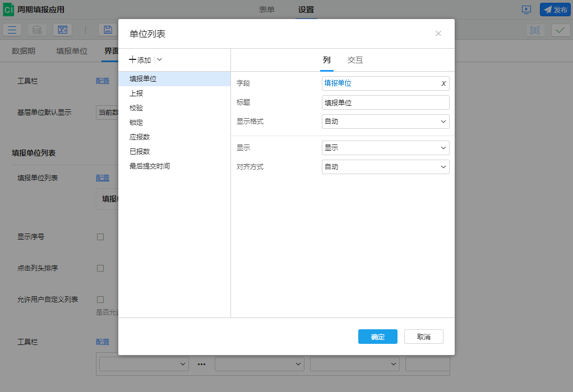Expand the 对齐方式 dropdown

click(x=385, y=166)
